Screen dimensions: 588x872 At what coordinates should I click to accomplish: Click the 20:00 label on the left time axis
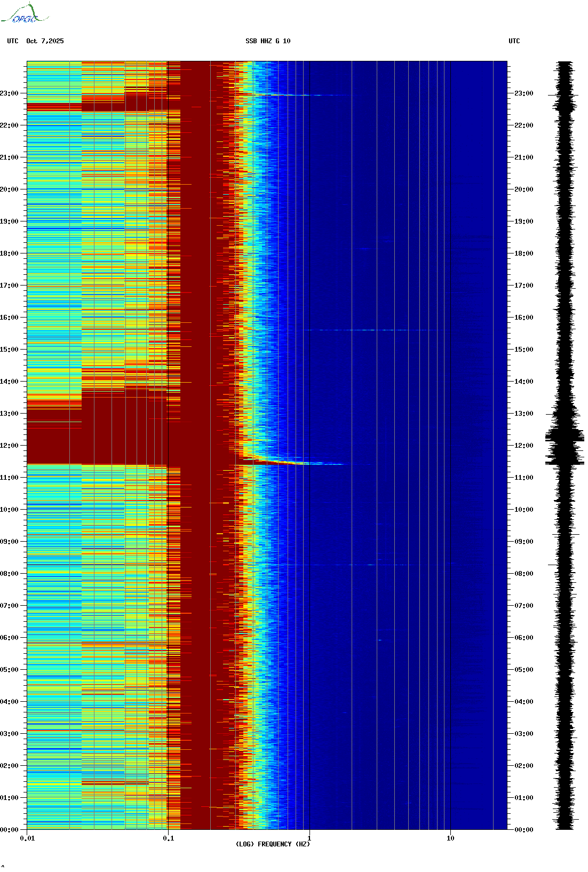point(9,189)
